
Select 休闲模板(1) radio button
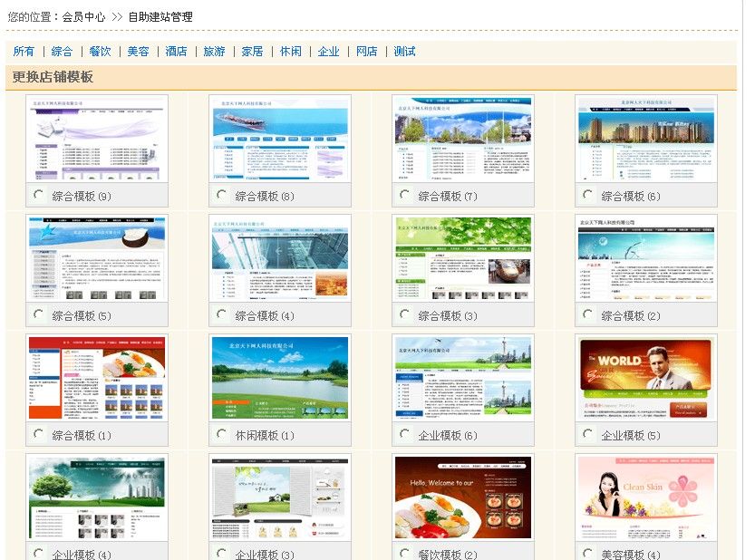point(222,434)
